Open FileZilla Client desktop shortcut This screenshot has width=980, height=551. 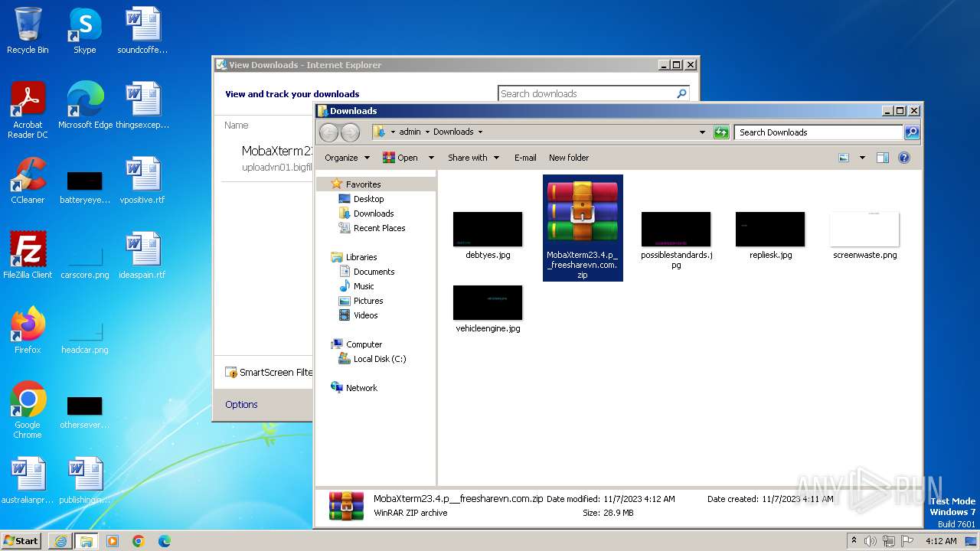28,255
